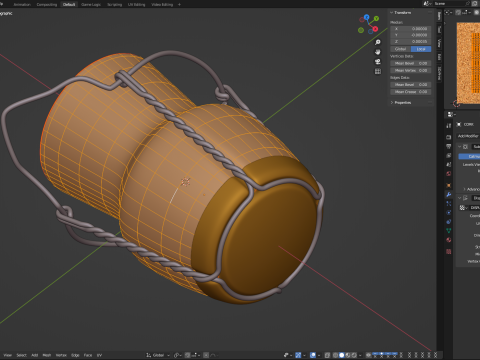Open the Object Constraints tab icon
This screenshot has width=480, height=360.
click(449, 222)
